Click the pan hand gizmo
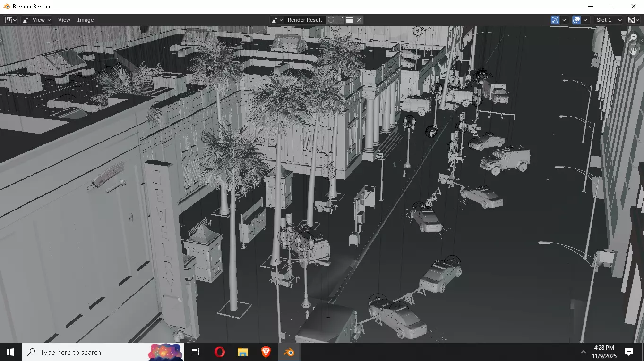Image resolution: width=644 pixels, height=361 pixels. (x=634, y=50)
